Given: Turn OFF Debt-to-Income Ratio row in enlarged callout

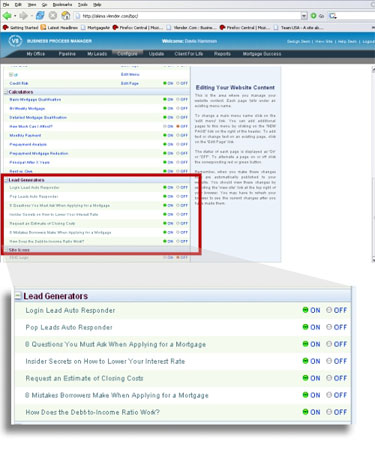Looking at the screenshot, I should (329, 412).
